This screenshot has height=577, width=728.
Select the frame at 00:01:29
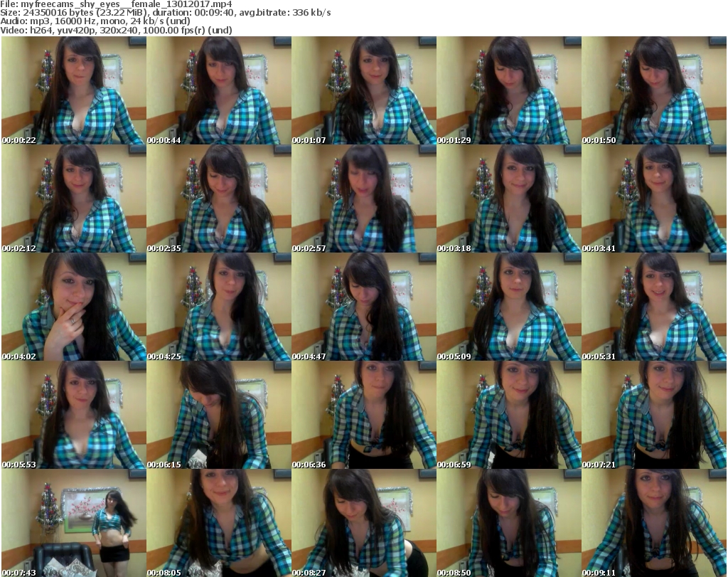tap(509, 90)
